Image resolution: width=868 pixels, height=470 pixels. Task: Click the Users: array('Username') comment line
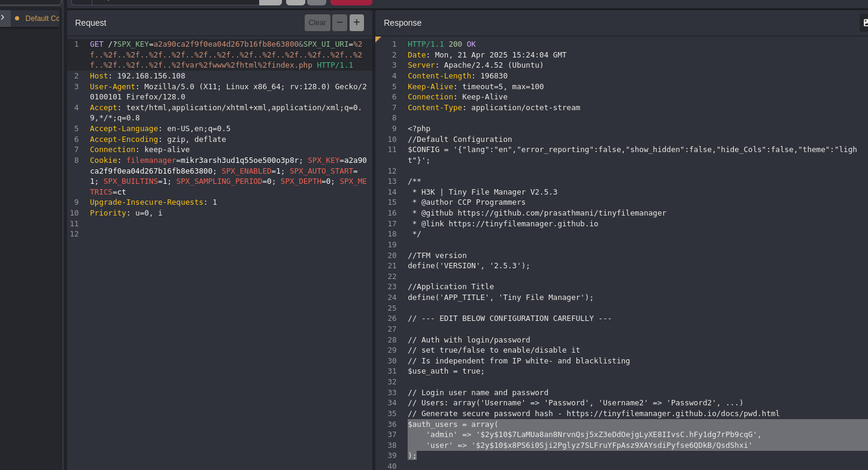[x=575, y=403]
